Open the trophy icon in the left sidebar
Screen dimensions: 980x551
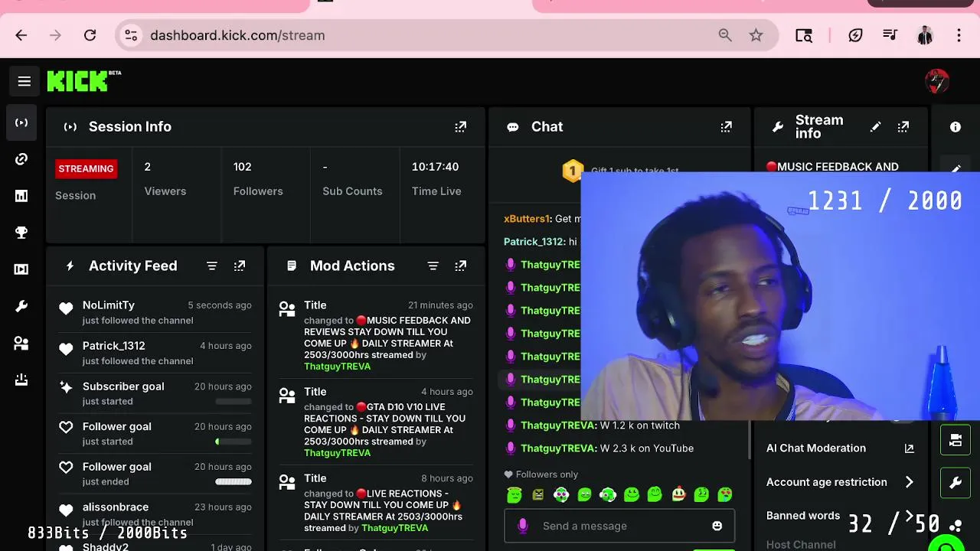21,233
